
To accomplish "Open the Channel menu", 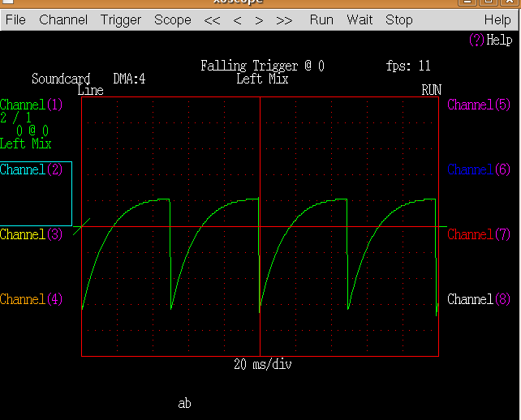I will [64, 19].
